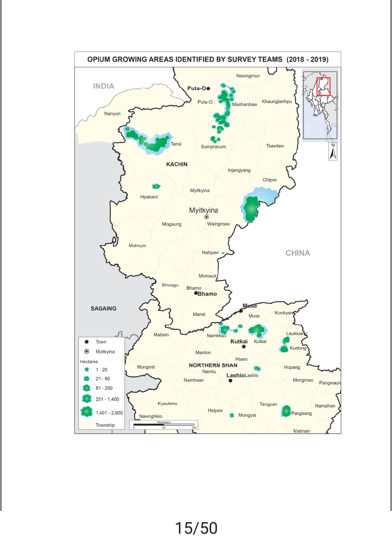Click the 'Nahpaw' label

pos(211,253)
